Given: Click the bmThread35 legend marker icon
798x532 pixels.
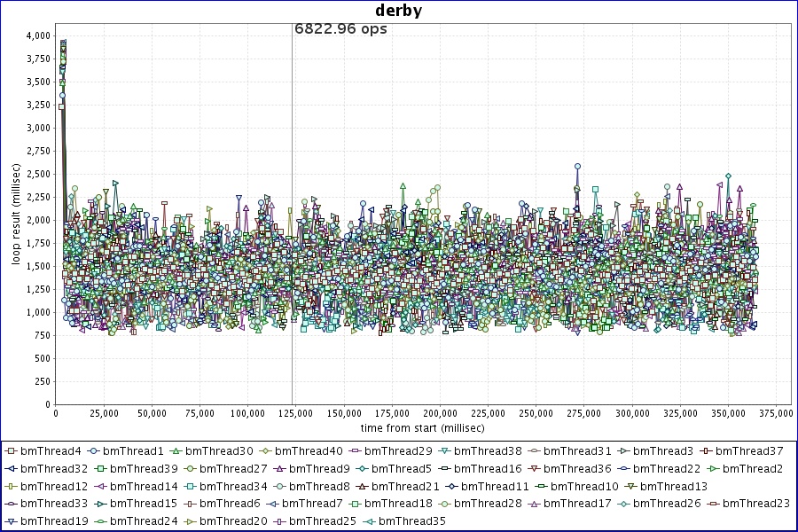Looking at the screenshot, I should tap(370, 520).
